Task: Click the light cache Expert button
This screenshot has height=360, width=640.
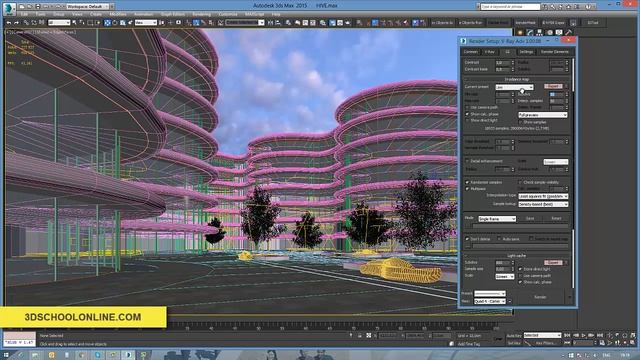Action: point(553,262)
